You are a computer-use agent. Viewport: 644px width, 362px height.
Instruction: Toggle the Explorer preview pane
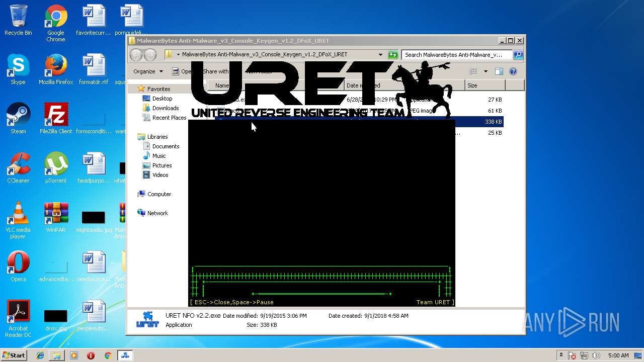coord(499,71)
